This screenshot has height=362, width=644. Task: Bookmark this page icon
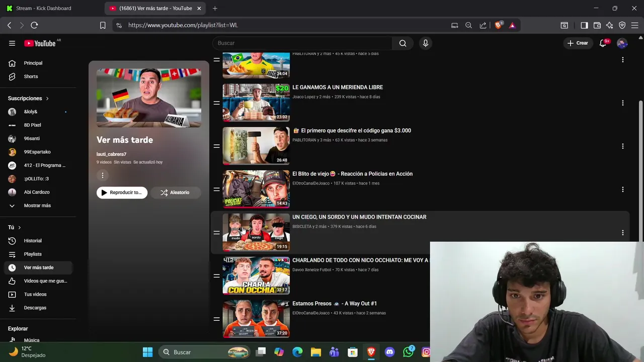pyautogui.click(x=103, y=25)
